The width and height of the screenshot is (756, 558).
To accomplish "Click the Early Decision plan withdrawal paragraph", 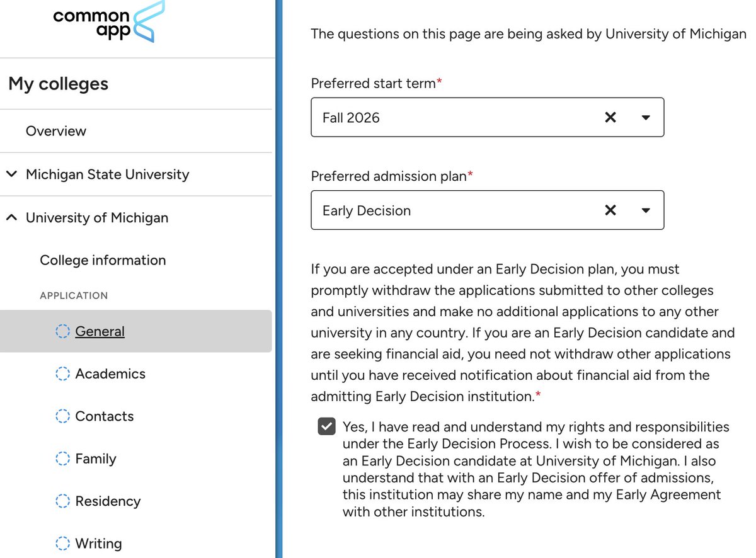I will coord(523,333).
